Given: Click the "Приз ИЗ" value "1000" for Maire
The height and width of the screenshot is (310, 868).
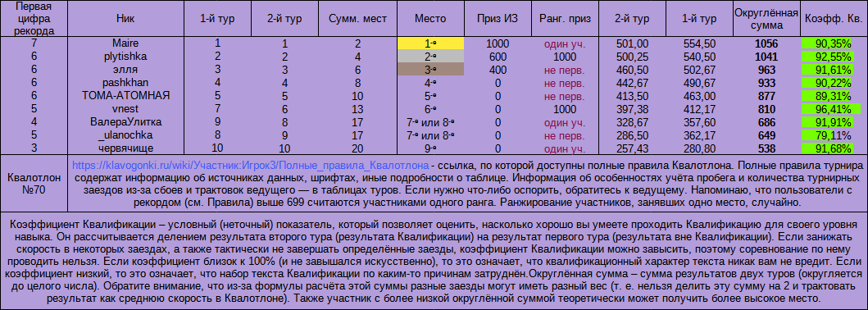Looking at the screenshot, I should coord(497,43).
